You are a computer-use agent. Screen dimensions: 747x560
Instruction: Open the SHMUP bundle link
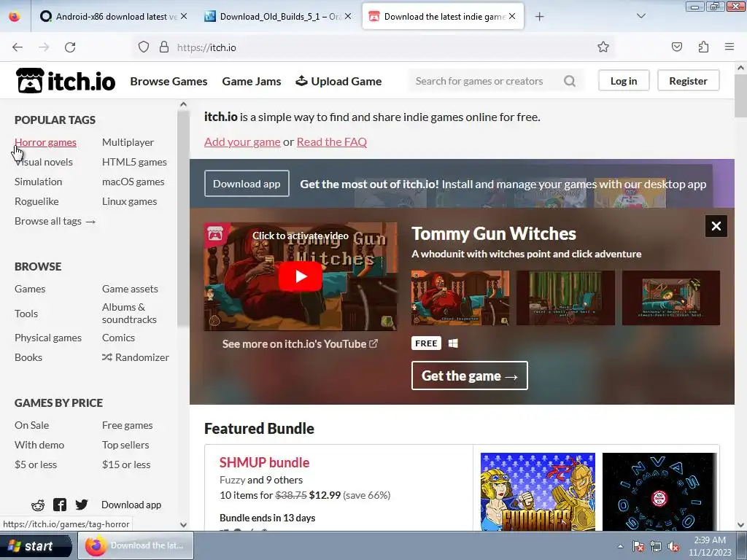[x=264, y=462]
